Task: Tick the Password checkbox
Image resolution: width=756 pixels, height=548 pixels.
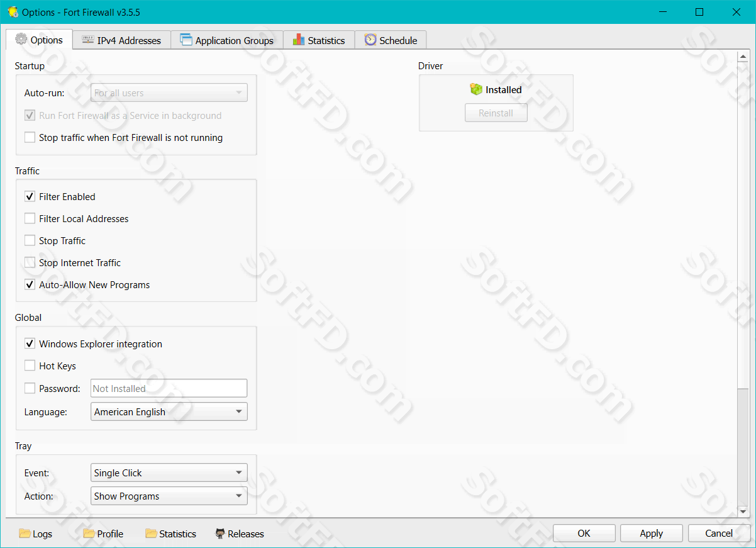Action: [x=30, y=389]
